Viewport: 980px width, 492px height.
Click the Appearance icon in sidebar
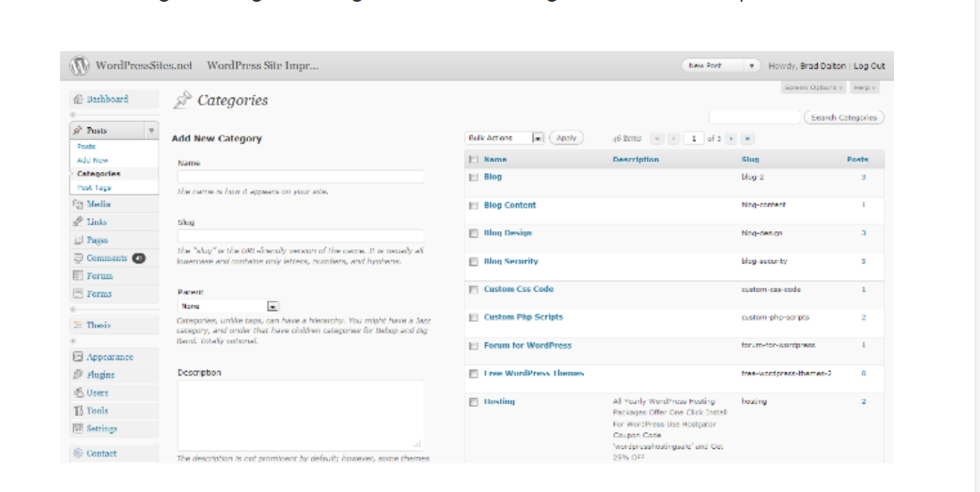point(78,357)
